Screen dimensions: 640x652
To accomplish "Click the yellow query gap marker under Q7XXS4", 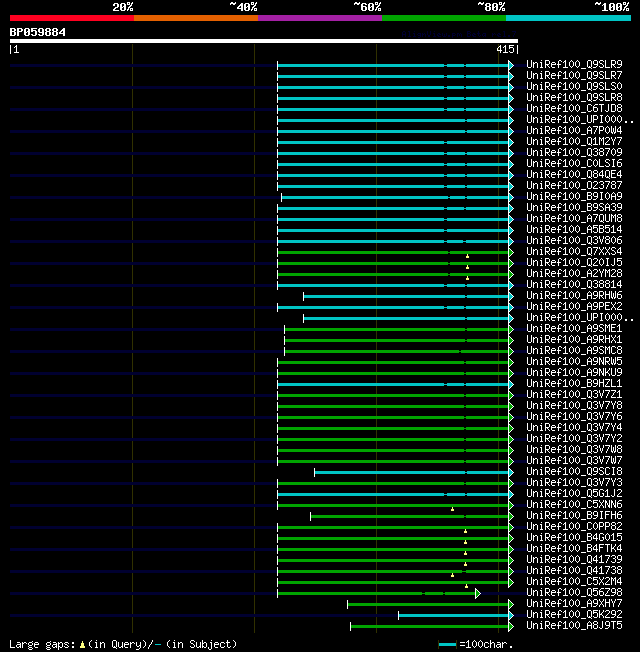I will [467, 256].
